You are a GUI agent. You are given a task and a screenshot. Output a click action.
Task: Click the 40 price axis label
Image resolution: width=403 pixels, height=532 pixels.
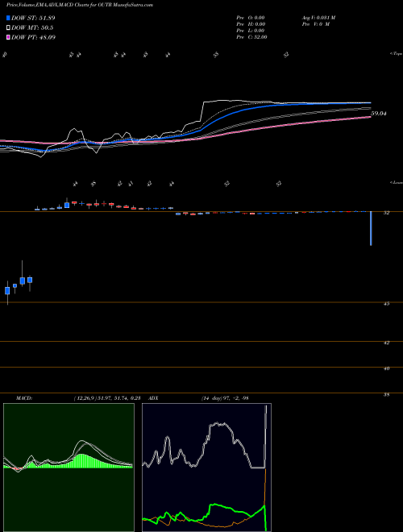point(386,369)
